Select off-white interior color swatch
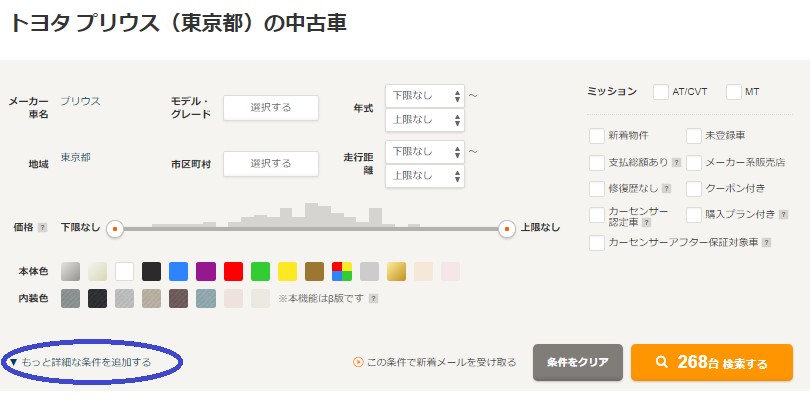The height and width of the screenshot is (420, 810). click(260, 299)
